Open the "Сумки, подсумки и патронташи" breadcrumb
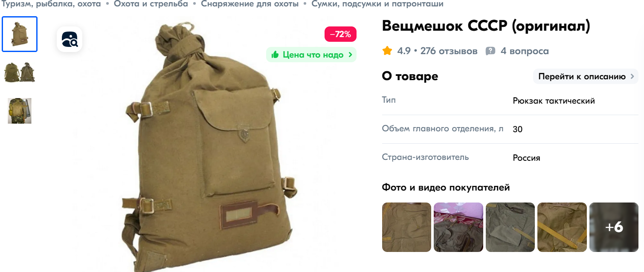Image resolution: width=644 pixels, height=272 pixels. (x=377, y=4)
